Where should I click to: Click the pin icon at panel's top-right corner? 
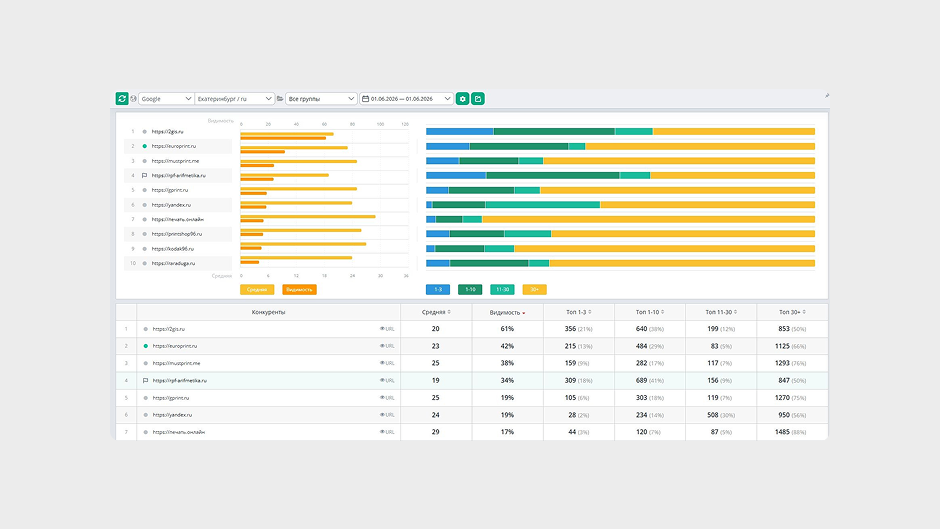(827, 95)
